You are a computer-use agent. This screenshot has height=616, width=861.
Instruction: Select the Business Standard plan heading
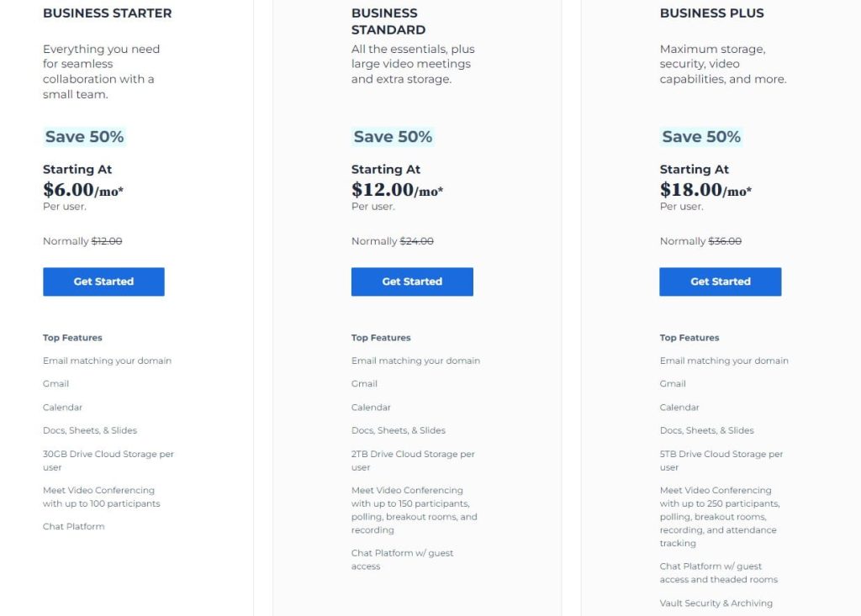click(x=388, y=21)
